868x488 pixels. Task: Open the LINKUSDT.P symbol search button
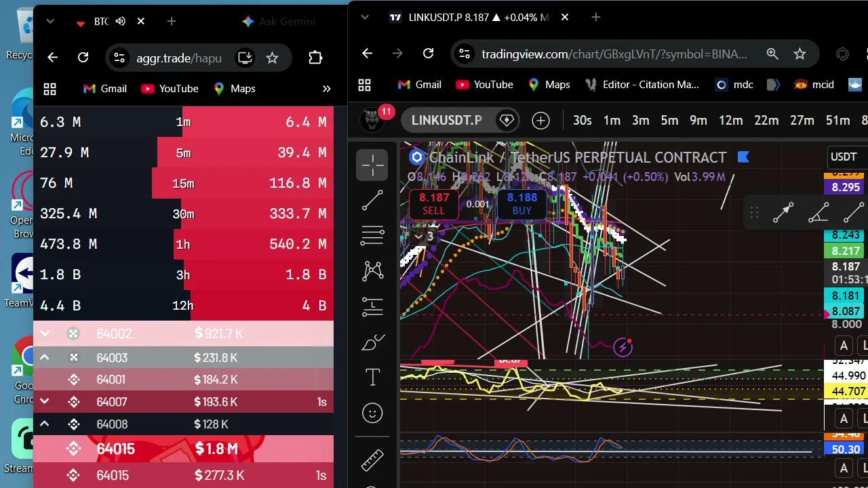click(x=446, y=121)
